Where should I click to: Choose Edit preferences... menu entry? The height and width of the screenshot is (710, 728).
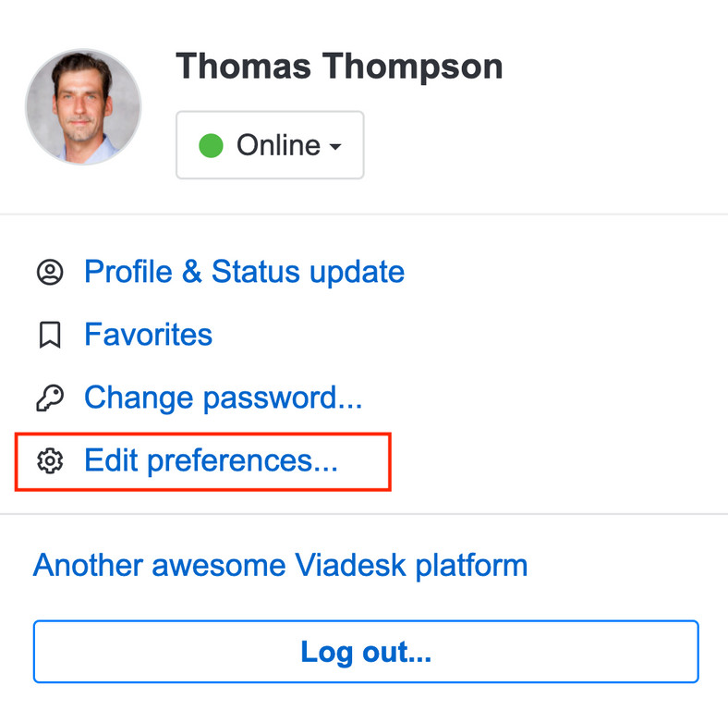coord(211,461)
